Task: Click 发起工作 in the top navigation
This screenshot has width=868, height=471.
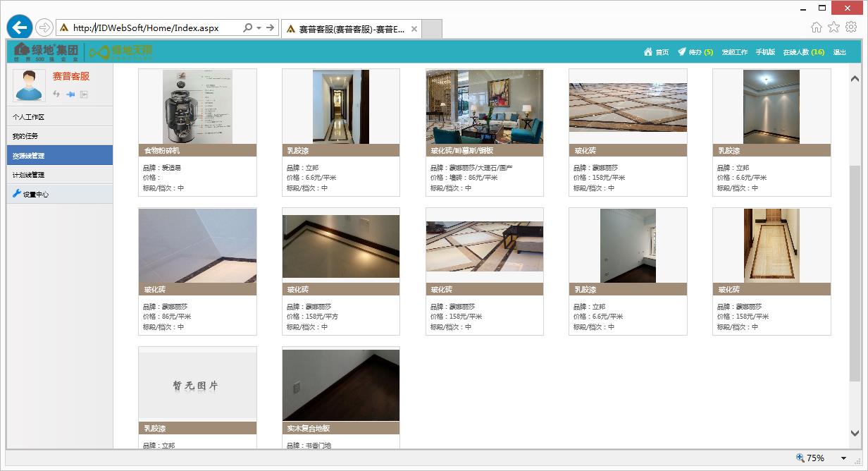Action: coord(734,52)
